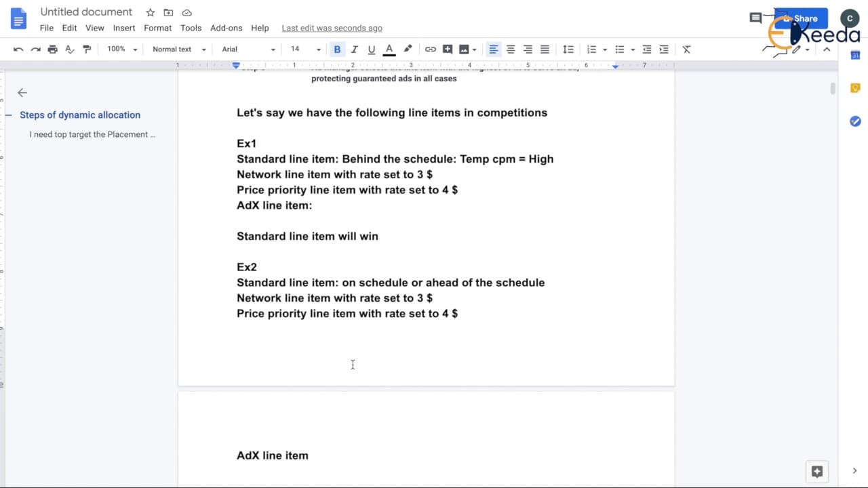Screen dimensions: 868x488
Task: Toggle Underline formatting button
Action: tap(371, 49)
